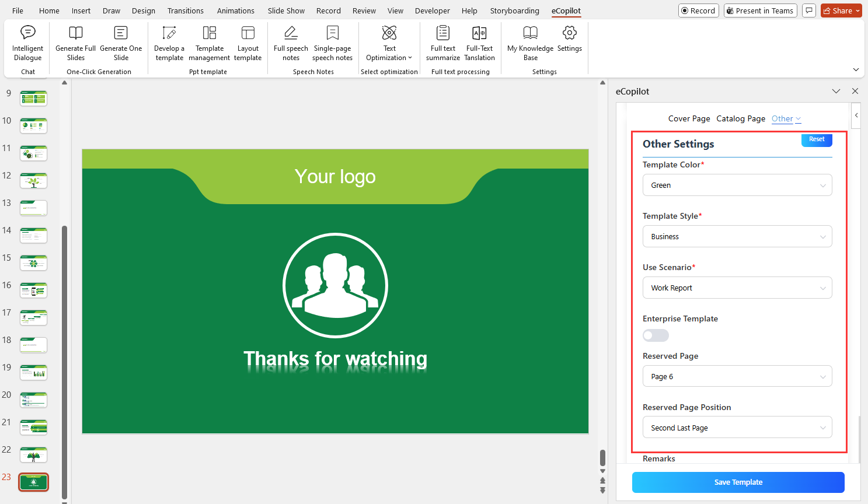This screenshot has width=868, height=504.
Task: Reset the Other Settings panel
Action: (816, 140)
